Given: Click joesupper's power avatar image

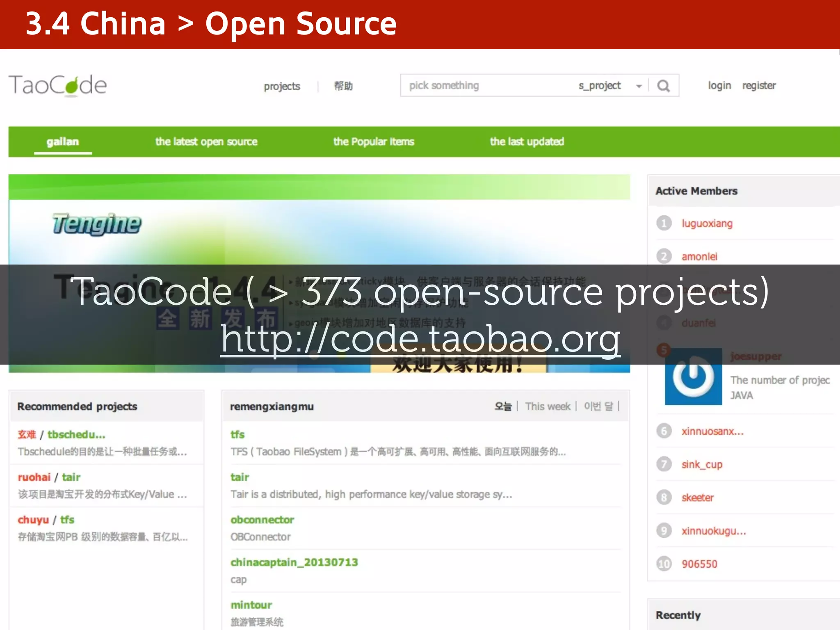Looking at the screenshot, I should tap(693, 377).
